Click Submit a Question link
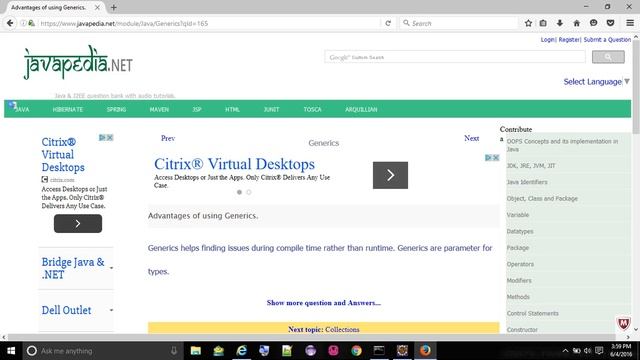Screen dimensions: 640x360 (607, 40)
